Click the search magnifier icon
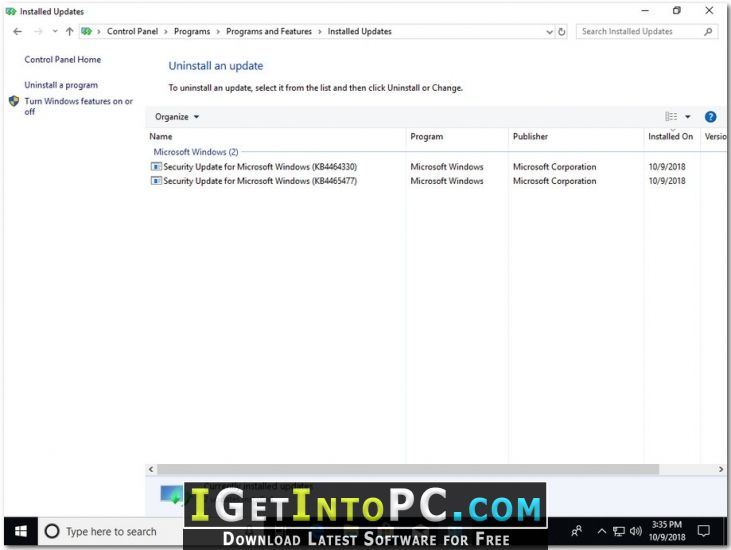This screenshot has height=550, width=731. (708, 32)
